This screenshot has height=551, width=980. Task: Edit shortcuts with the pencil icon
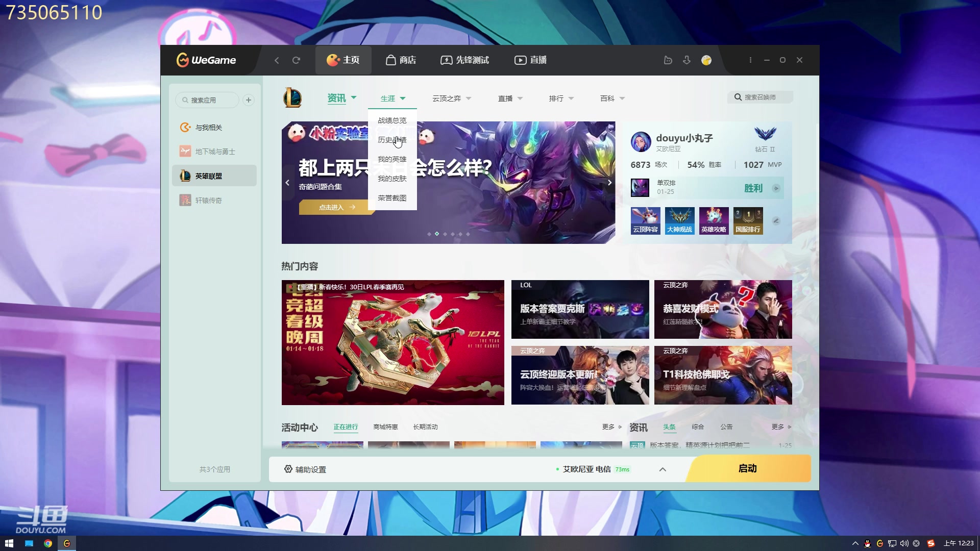776,221
